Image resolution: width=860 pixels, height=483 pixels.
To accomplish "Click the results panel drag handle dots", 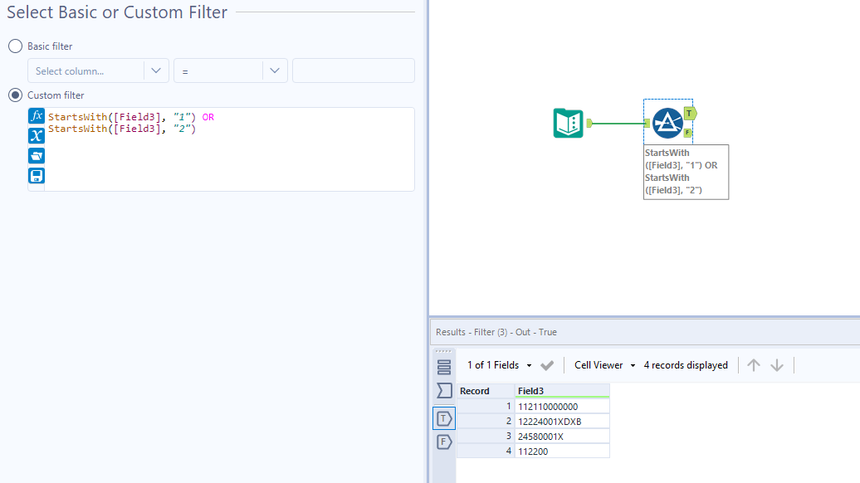I will (x=443, y=351).
